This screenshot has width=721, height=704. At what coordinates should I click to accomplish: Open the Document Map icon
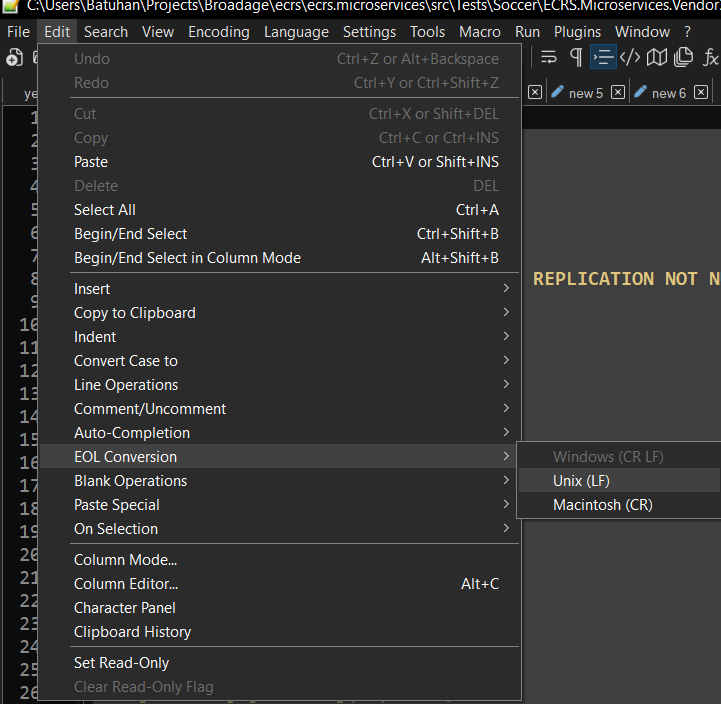click(656, 58)
